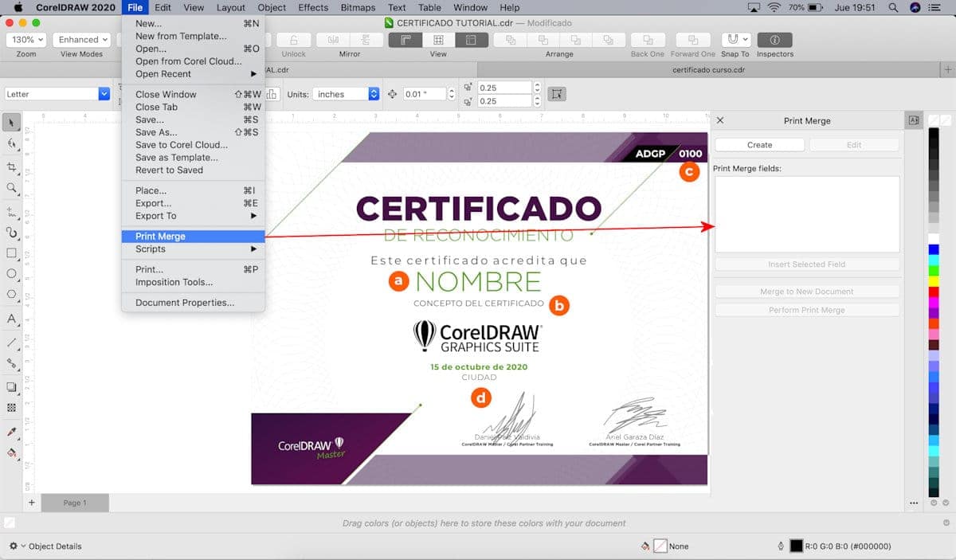Select the Pick tool in the toolbox
Screen dimensions: 956x560
[x=11, y=122]
